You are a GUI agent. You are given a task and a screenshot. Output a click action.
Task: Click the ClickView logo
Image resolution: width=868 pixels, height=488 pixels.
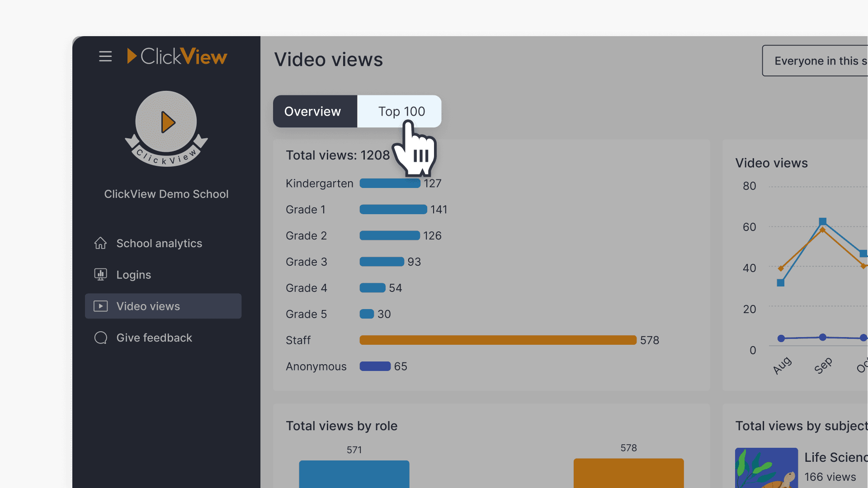[x=177, y=56]
